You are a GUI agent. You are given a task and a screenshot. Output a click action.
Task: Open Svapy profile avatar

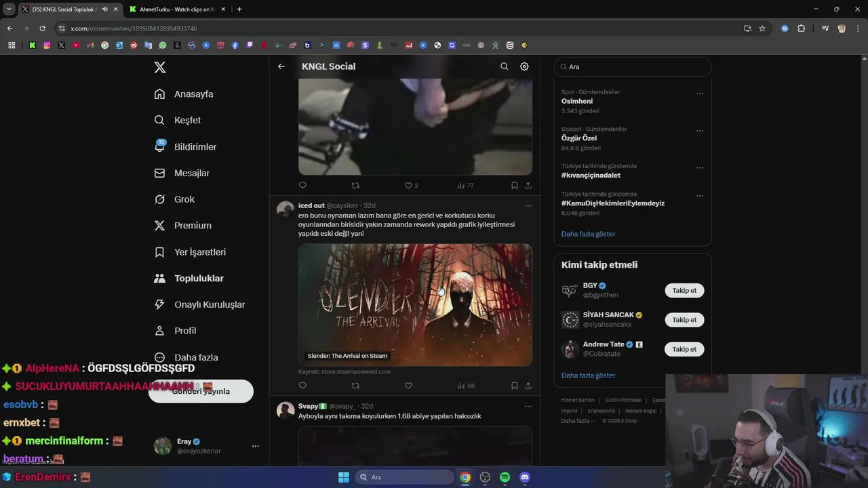(x=285, y=410)
